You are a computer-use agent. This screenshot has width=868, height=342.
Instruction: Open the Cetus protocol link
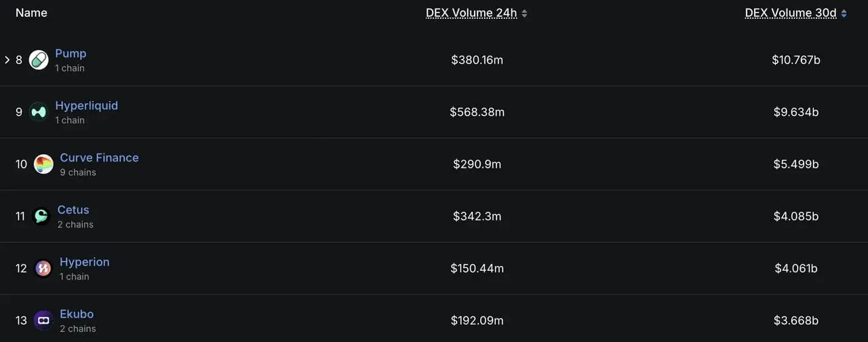73,210
